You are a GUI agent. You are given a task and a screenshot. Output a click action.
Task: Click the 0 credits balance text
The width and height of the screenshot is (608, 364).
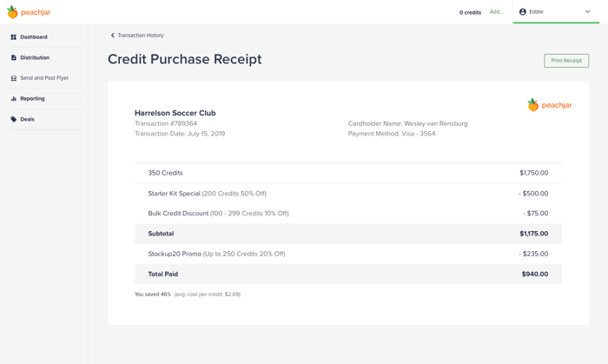pos(471,12)
